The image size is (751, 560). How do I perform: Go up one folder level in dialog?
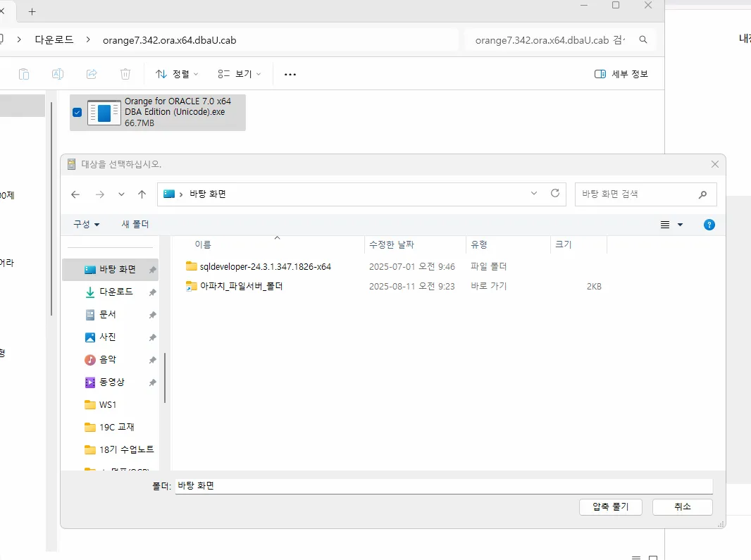coord(142,194)
